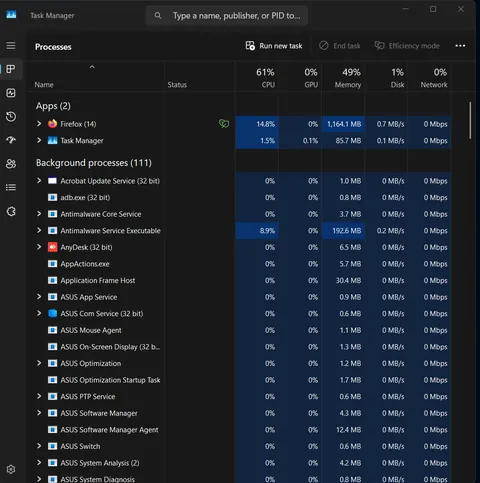Viewport: 480px width, 483px height.
Task: Expand Acrobat Update Service row
Action: pos(39,181)
